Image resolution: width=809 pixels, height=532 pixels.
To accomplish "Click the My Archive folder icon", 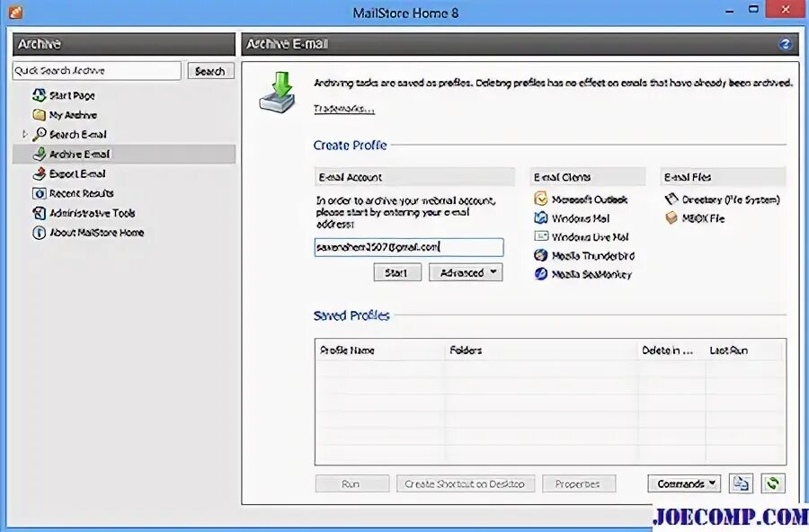I will click(x=40, y=114).
